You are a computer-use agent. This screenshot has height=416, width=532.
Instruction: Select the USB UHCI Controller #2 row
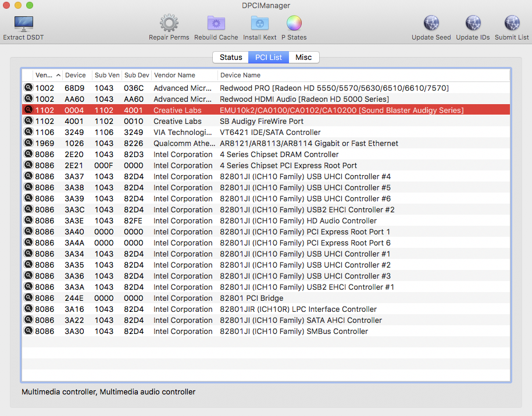tap(266, 265)
